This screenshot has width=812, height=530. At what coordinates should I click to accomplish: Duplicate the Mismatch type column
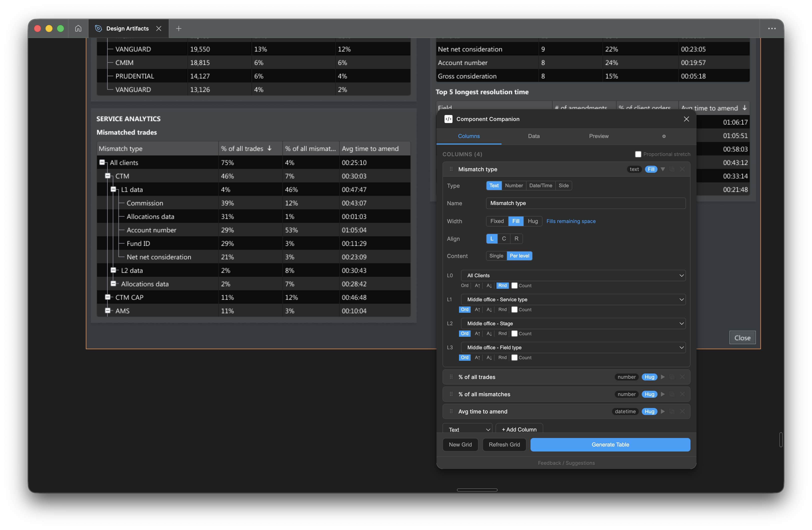click(x=672, y=169)
